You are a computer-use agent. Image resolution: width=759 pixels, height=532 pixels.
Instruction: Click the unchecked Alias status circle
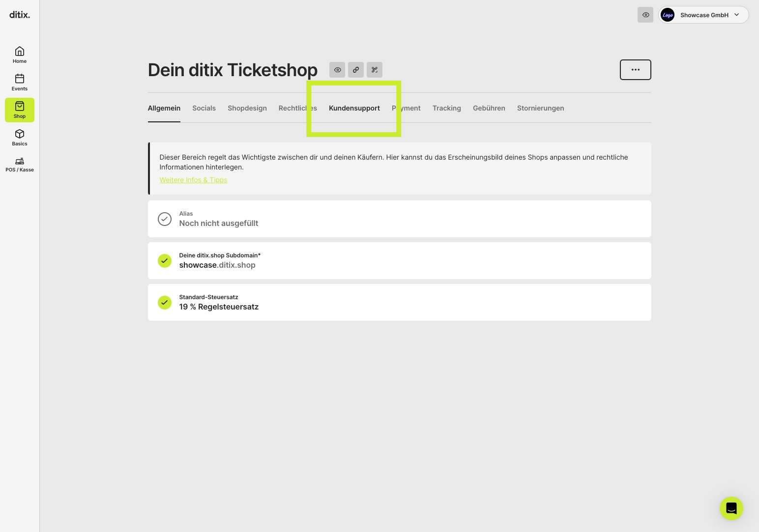165,219
